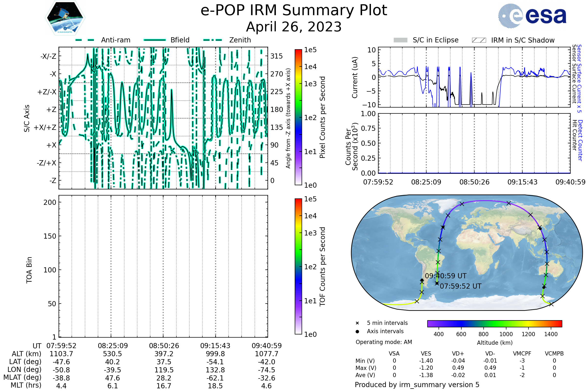Click the April 26, 2023 date heading
The image size is (588, 392).
(294, 27)
